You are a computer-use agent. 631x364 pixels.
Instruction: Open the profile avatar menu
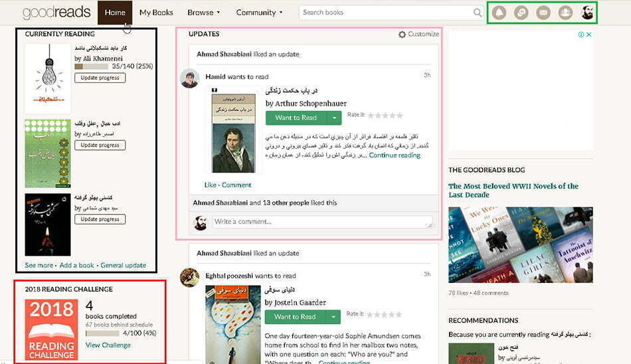(588, 13)
